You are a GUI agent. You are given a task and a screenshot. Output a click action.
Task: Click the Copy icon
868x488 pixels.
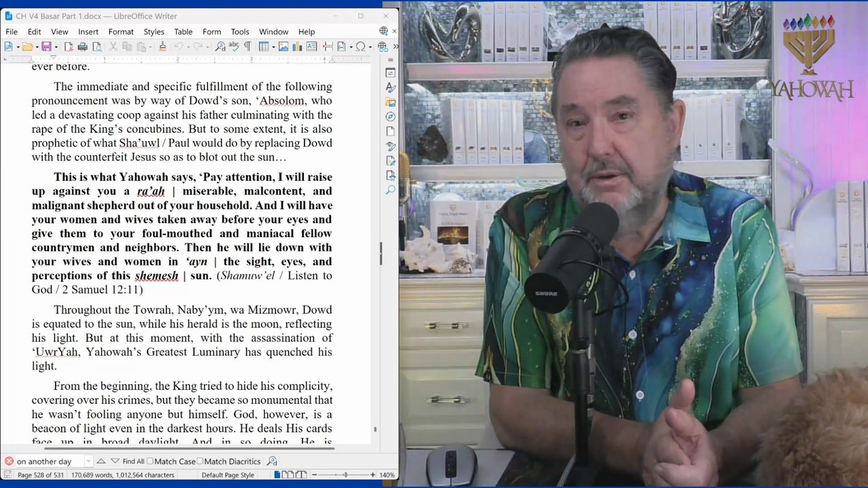point(127,47)
